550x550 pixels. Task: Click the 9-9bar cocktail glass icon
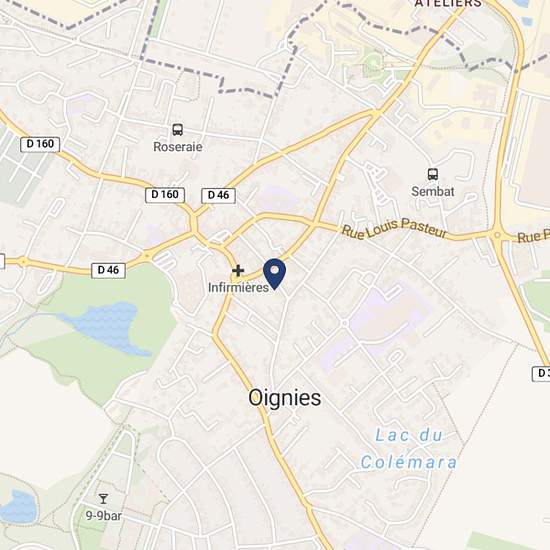click(103, 498)
